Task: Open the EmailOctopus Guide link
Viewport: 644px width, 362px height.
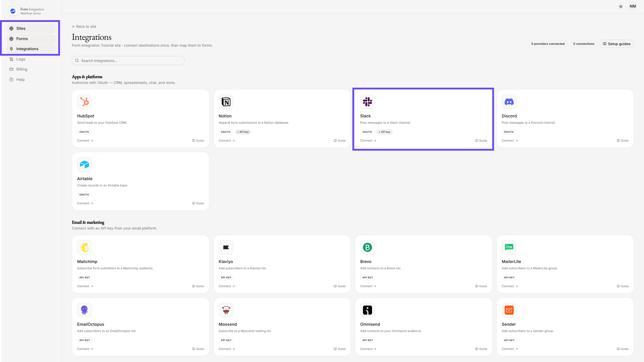Action: 198,349
